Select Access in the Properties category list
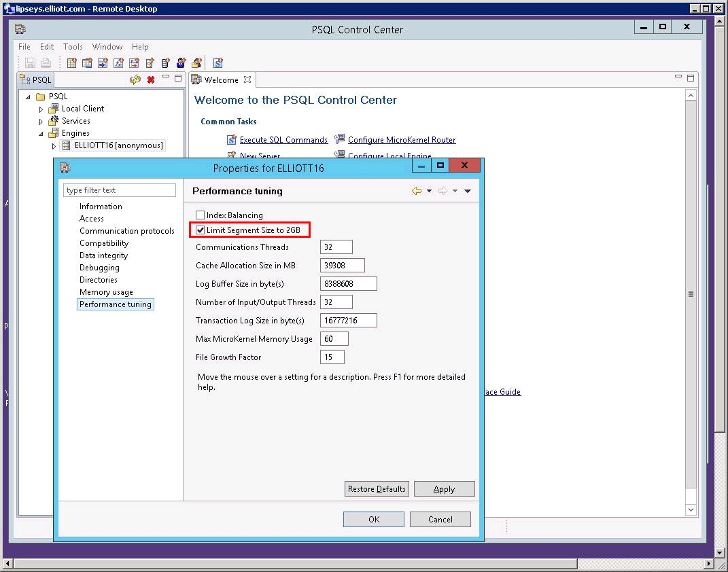Image resolution: width=728 pixels, height=572 pixels. [x=92, y=219]
